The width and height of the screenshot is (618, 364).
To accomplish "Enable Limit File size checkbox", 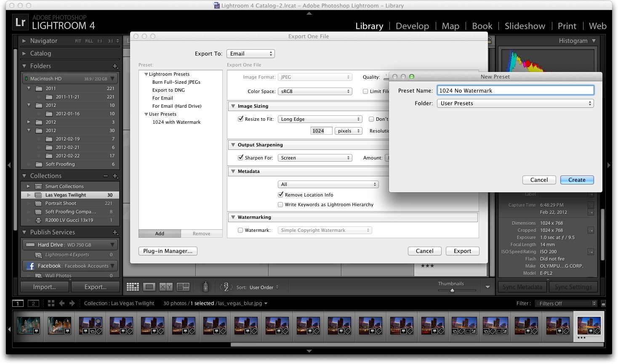I will tap(365, 91).
